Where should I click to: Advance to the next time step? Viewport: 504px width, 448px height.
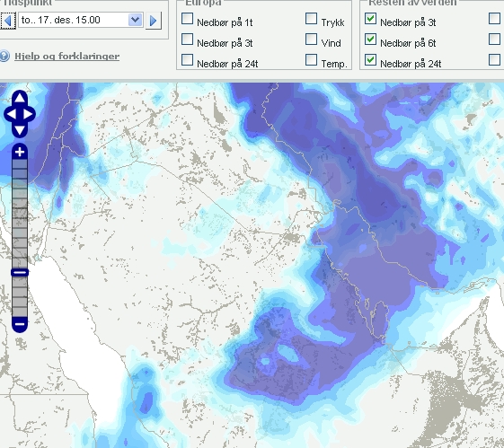[x=154, y=21]
